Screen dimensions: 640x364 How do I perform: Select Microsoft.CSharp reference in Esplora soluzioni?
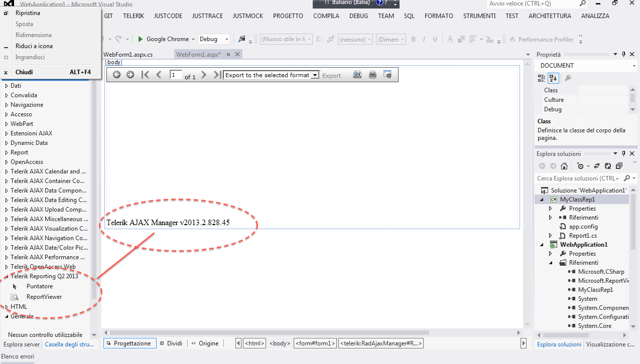pyautogui.click(x=601, y=272)
